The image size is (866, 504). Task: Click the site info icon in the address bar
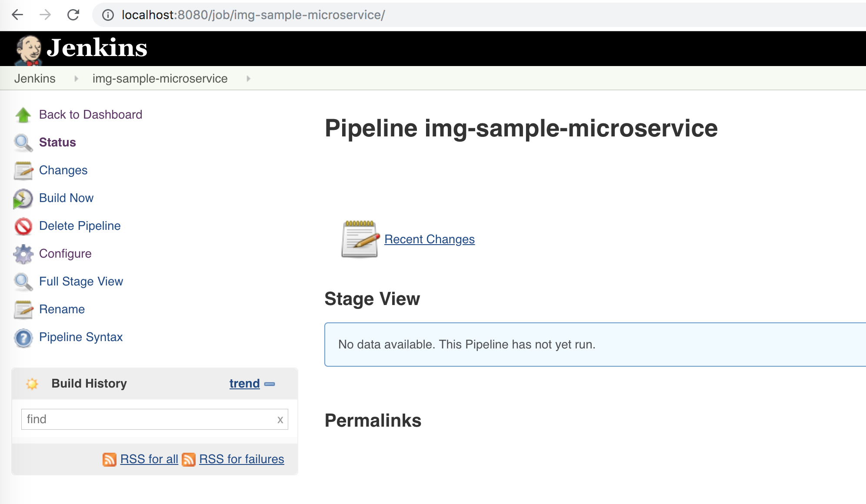(x=108, y=15)
